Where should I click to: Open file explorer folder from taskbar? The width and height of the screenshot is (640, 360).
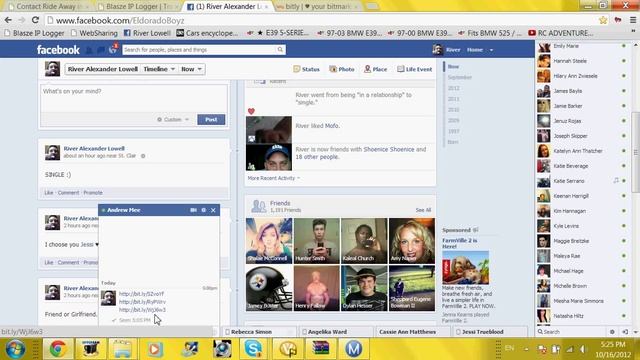click(122, 349)
